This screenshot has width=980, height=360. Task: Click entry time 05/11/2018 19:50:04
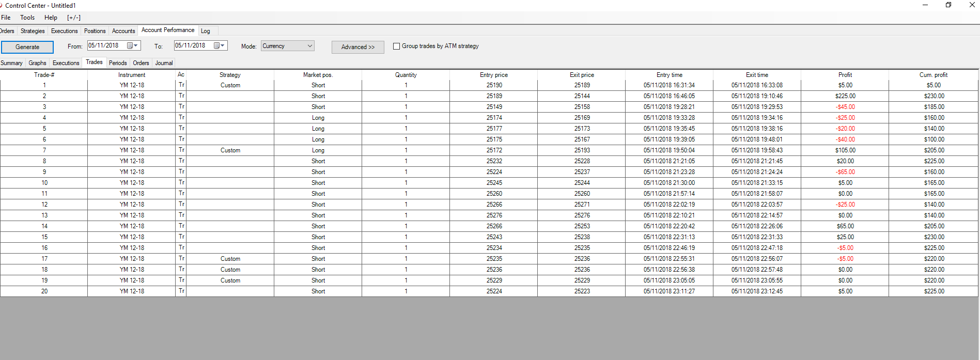669,150
